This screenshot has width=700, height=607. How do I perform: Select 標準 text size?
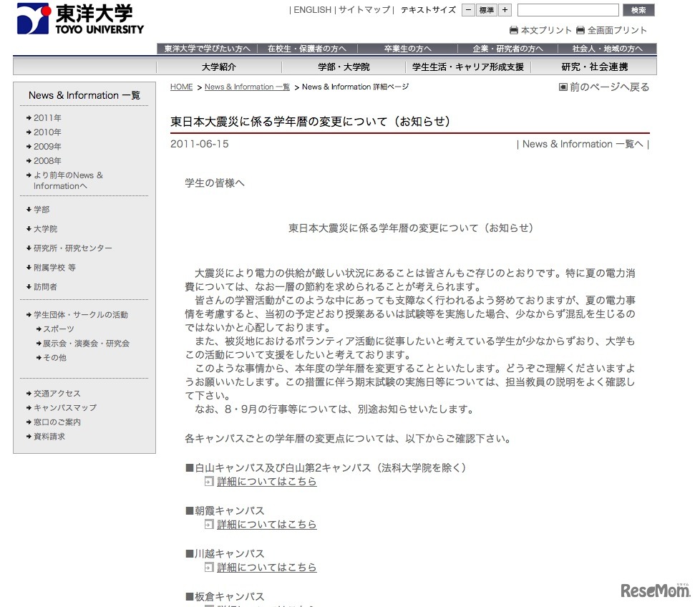coord(487,10)
